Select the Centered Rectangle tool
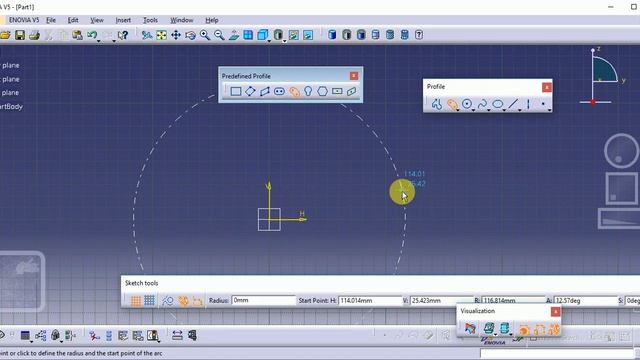Viewport: 640px width, 360px height. (337, 91)
